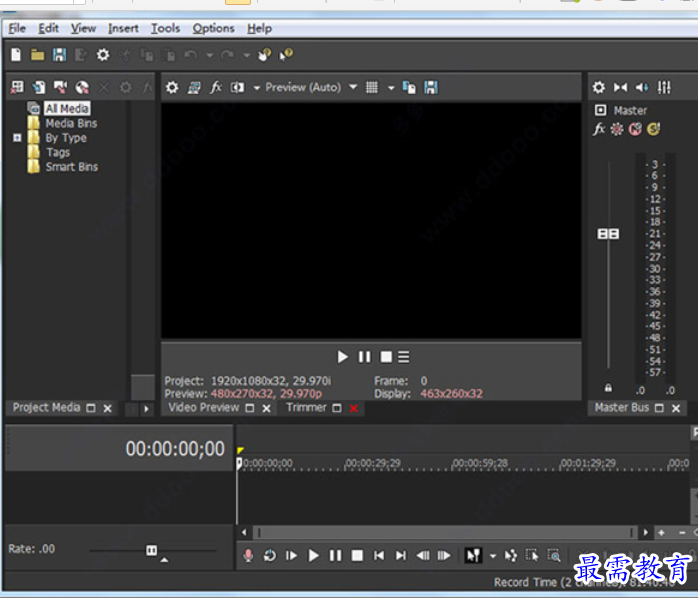The image size is (698, 600).
Task: Open the File menu
Action: click(x=17, y=28)
